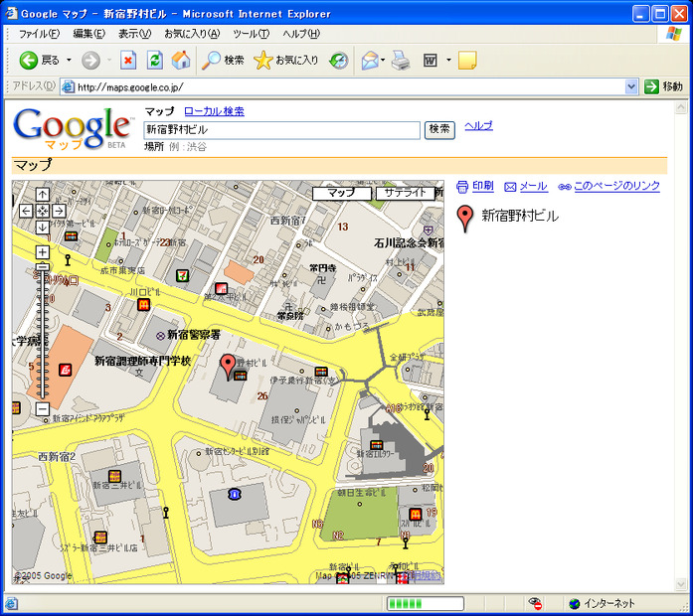The height and width of the screenshot is (616, 693).
Task: Click printer icon next to 印刷
Action: coord(462,187)
